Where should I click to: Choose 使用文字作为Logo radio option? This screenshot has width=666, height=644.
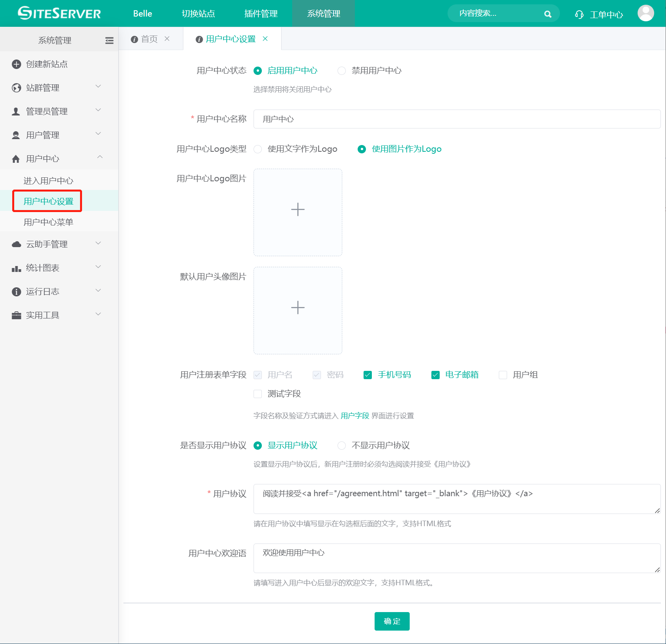pos(258,149)
